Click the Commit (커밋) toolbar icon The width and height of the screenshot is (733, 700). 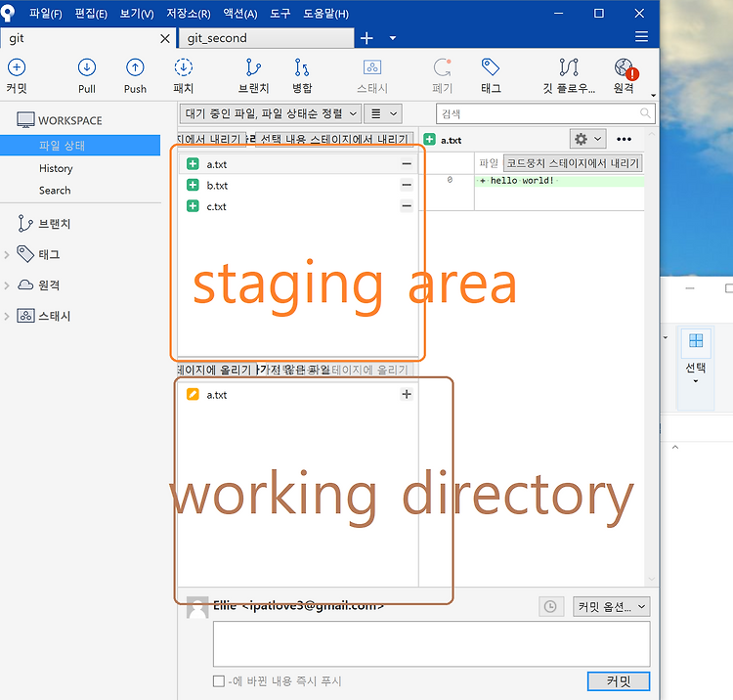point(17,67)
